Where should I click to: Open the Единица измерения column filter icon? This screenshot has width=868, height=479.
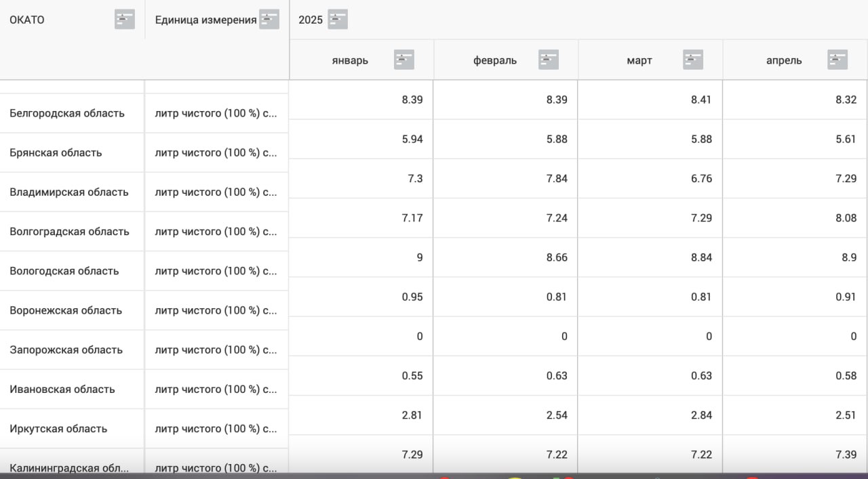click(x=269, y=20)
